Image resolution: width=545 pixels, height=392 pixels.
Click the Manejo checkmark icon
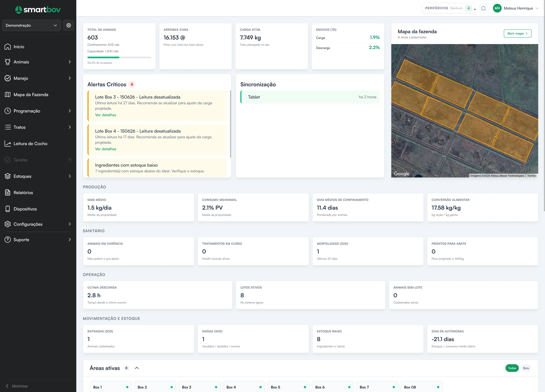point(8,78)
